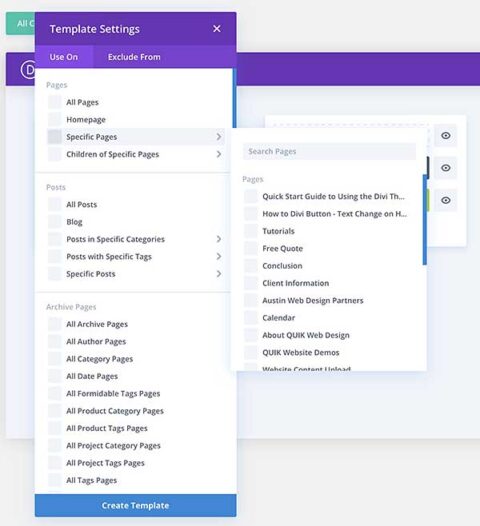The width and height of the screenshot is (480, 526).
Task: Click the pages list scrollbar
Action: tap(425, 220)
